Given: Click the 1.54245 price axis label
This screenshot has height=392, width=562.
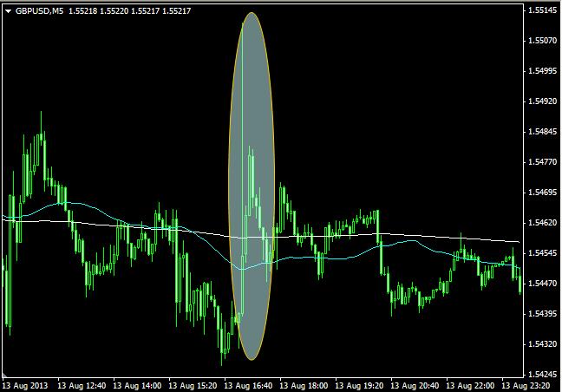Looking at the screenshot, I should tap(542, 375).
